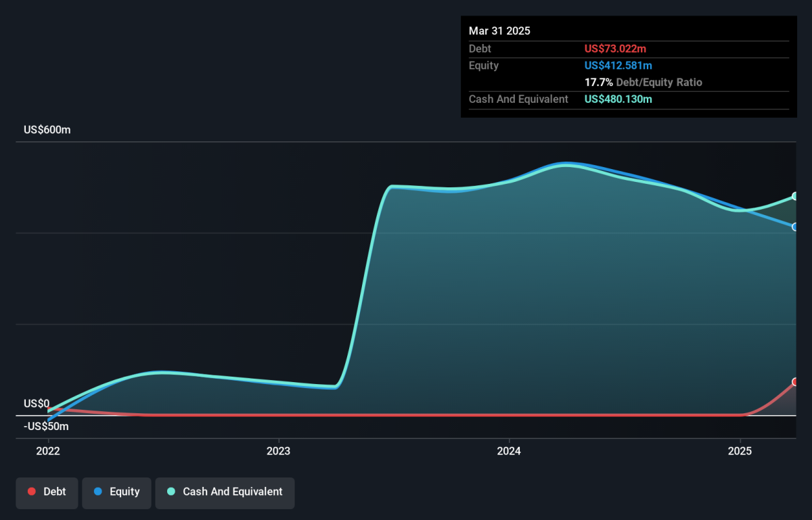812x520 pixels.
Task: Click the US$412.581m equity value in tooltip
Action: 618,66
